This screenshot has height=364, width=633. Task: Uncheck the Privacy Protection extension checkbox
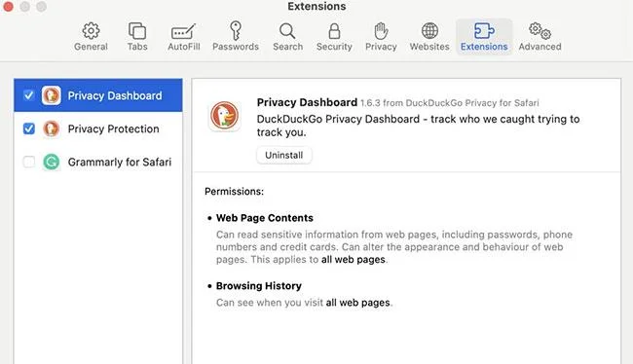pyautogui.click(x=28, y=128)
